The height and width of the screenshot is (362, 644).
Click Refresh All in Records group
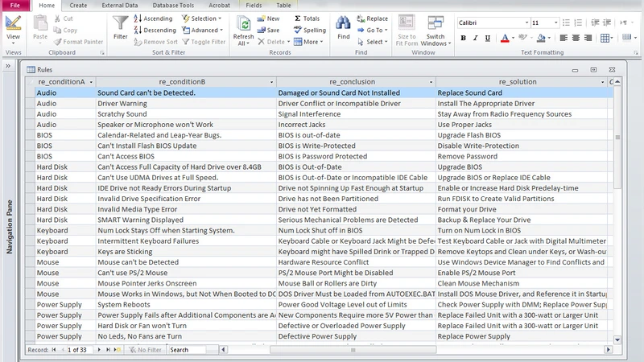[243, 29]
